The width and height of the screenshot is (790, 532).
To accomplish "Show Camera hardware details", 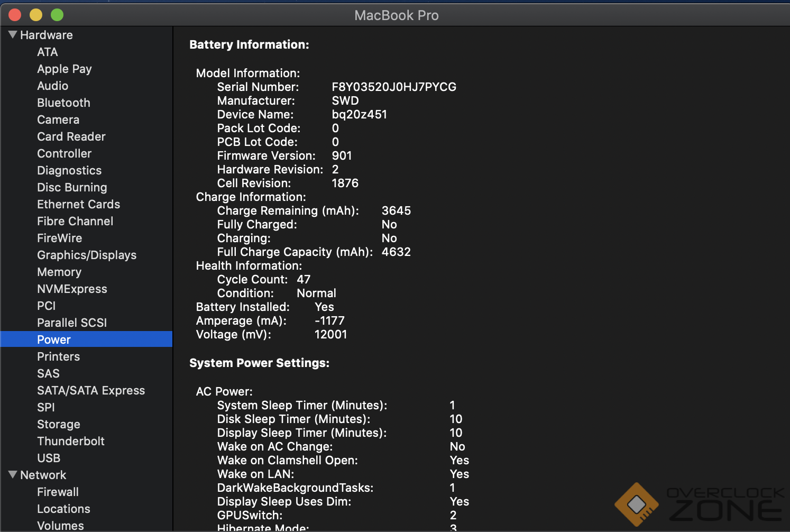I will tap(58, 120).
